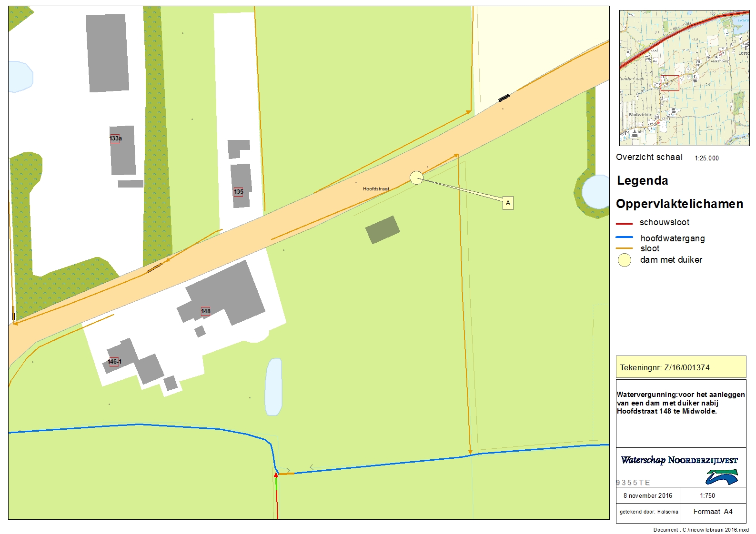Viewport: 756px width, 534px height.
Task: Click the red schouwsloot legend line
Action: (x=624, y=223)
